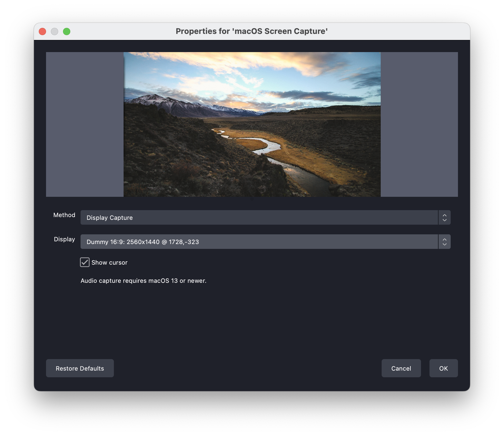Viewport: 504px width, 436px height.
Task: Click the green zoom traffic light
Action: 67,31
